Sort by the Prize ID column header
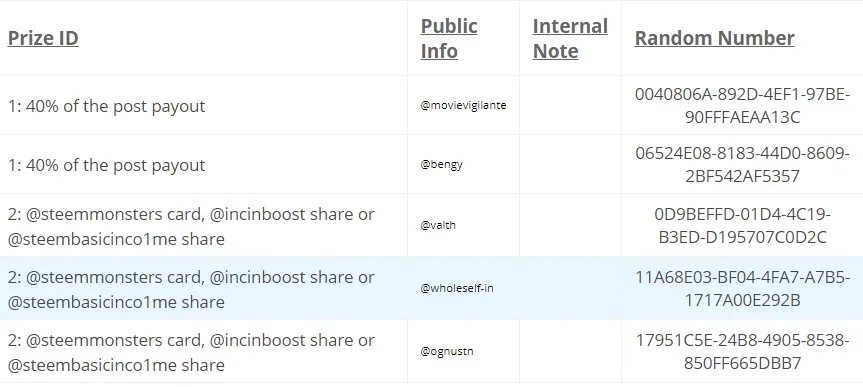Viewport: 863px width, 387px height. [43, 38]
